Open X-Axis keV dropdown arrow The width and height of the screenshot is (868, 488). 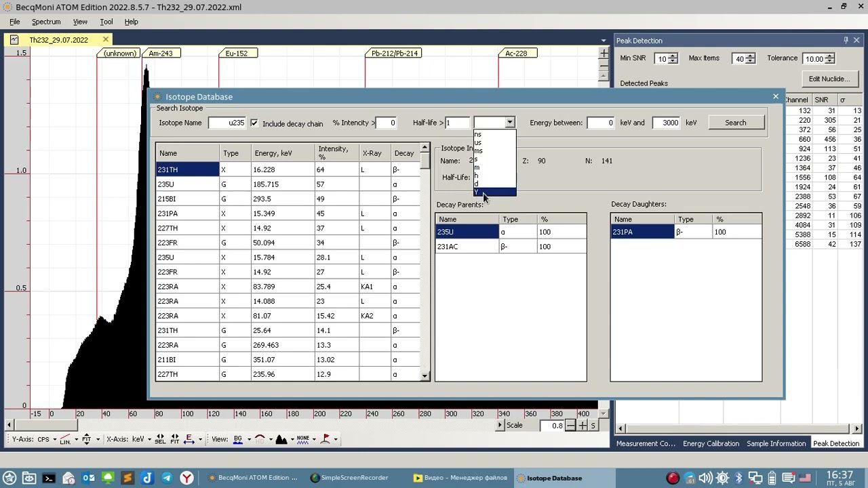pyautogui.click(x=149, y=439)
